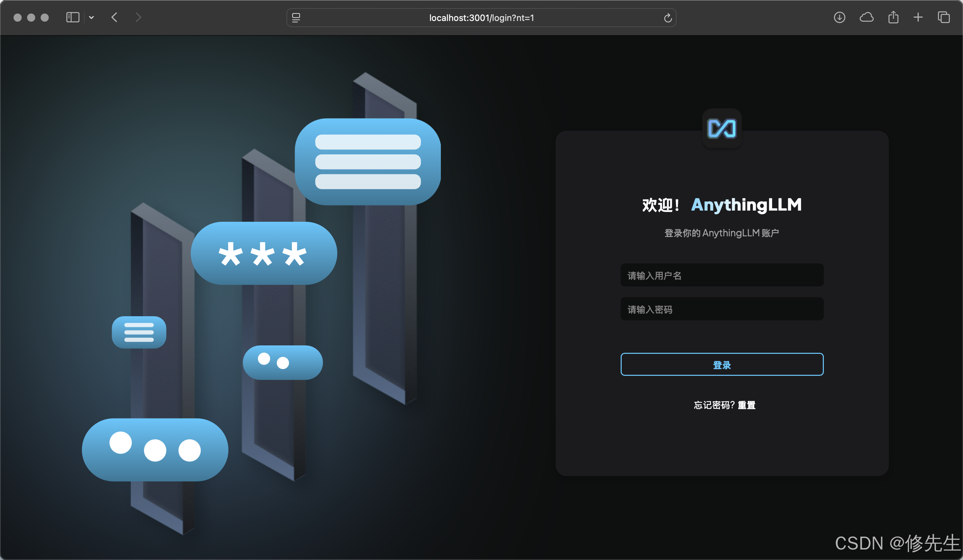Click the green traffic light button
The image size is (963, 560).
coord(45,18)
